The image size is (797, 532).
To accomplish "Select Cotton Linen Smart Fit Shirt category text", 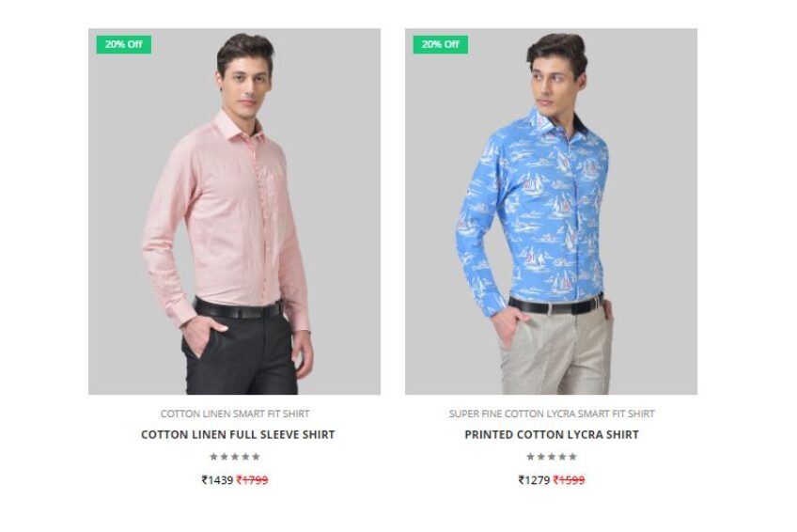I will pos(235,414).
